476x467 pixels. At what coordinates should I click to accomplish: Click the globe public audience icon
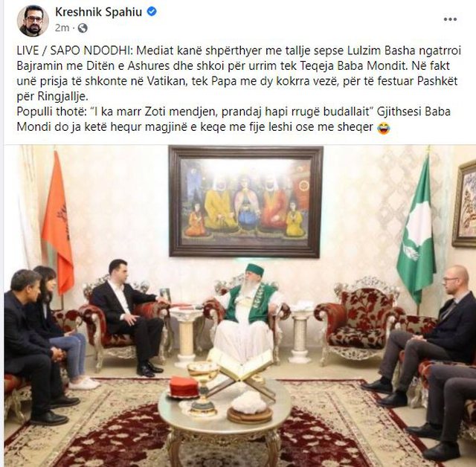coord(83,28)
